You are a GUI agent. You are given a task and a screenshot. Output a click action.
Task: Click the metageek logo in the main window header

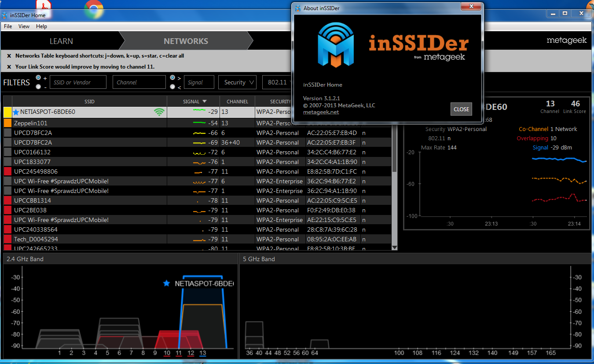(567, 40)
